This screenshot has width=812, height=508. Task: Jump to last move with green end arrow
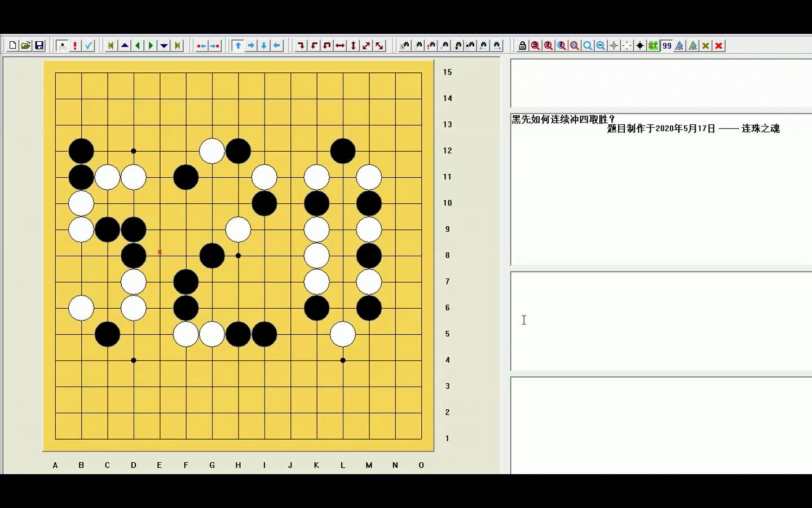178,46
